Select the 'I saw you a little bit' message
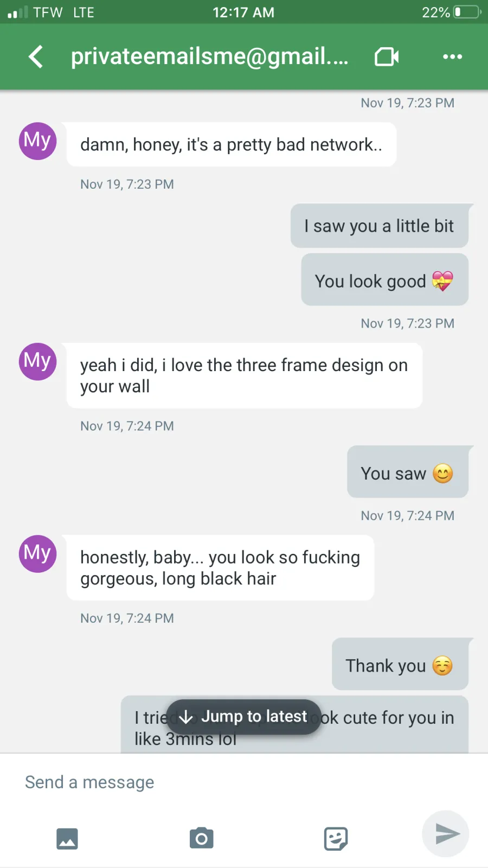488x868 pixels. coord(380,226)
